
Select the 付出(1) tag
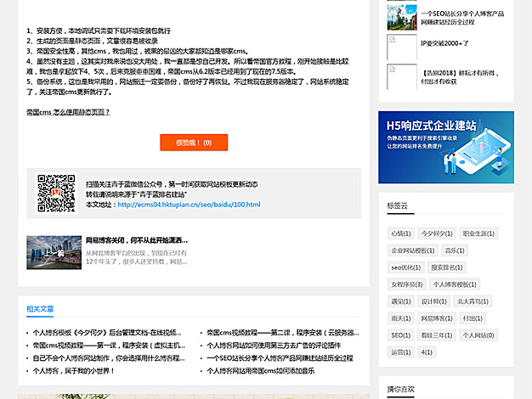tap(473, 318)
